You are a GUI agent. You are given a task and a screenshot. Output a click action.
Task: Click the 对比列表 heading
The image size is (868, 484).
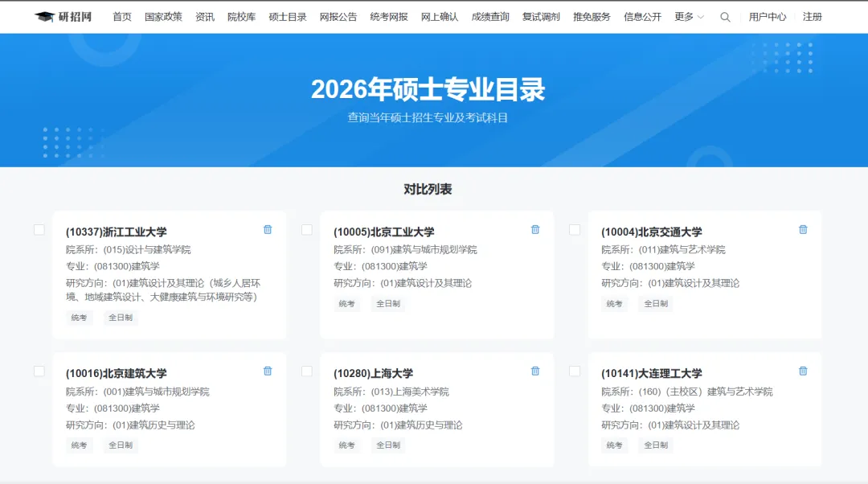point(428,190)
